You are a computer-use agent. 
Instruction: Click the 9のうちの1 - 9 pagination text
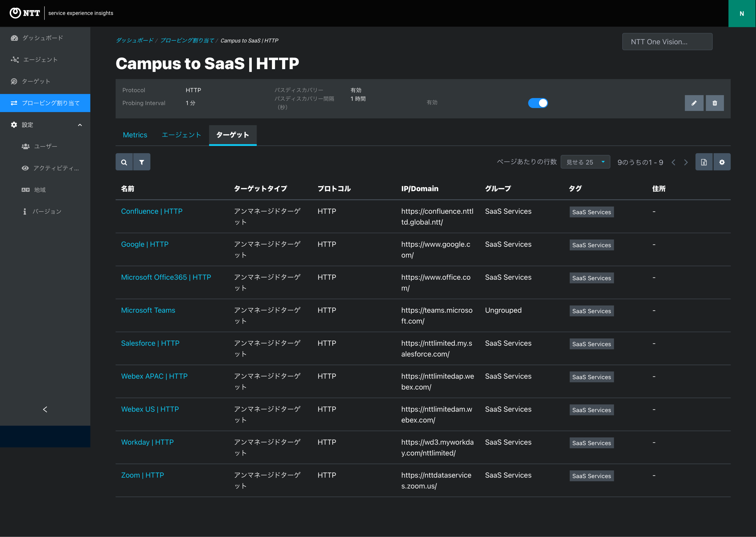pos(640,162)
